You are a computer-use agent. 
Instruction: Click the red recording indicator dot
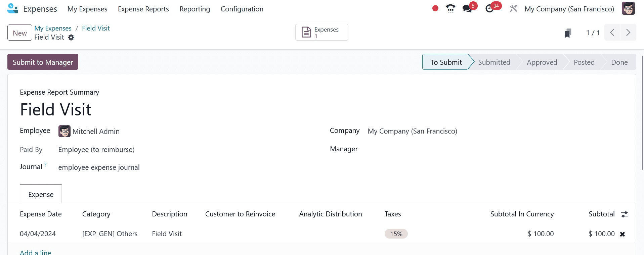[x=435, y=8]
